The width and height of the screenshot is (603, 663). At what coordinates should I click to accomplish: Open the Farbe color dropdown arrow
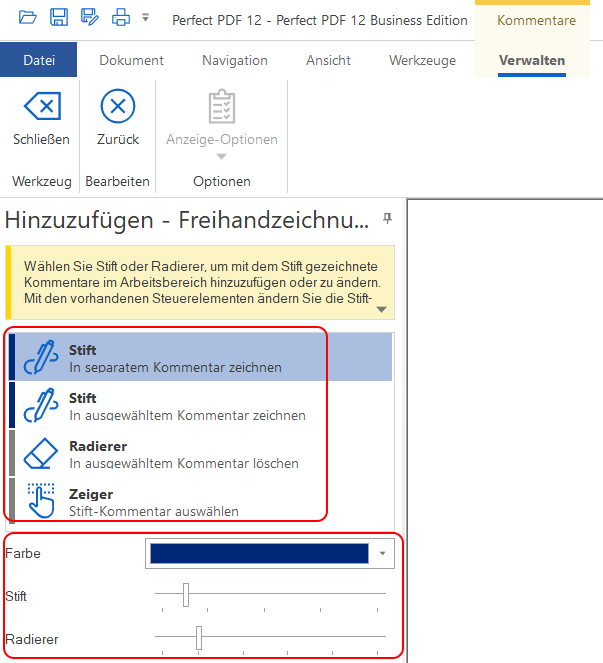[x=382, y=553]
